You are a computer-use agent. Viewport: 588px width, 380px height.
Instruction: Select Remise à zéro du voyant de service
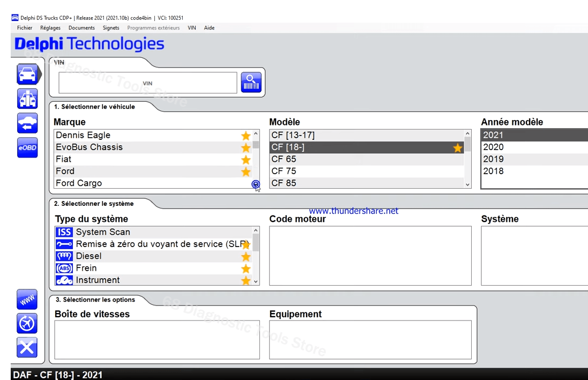click(154, 244)
